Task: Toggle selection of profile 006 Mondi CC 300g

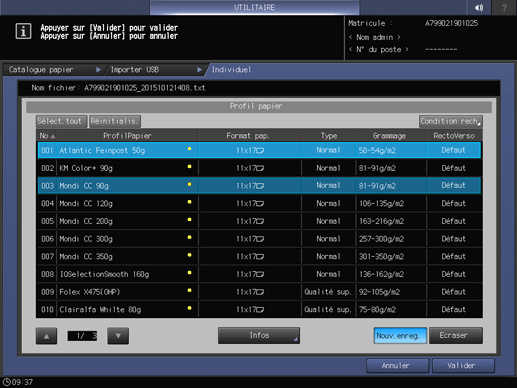Action: [x=259, y=238]
